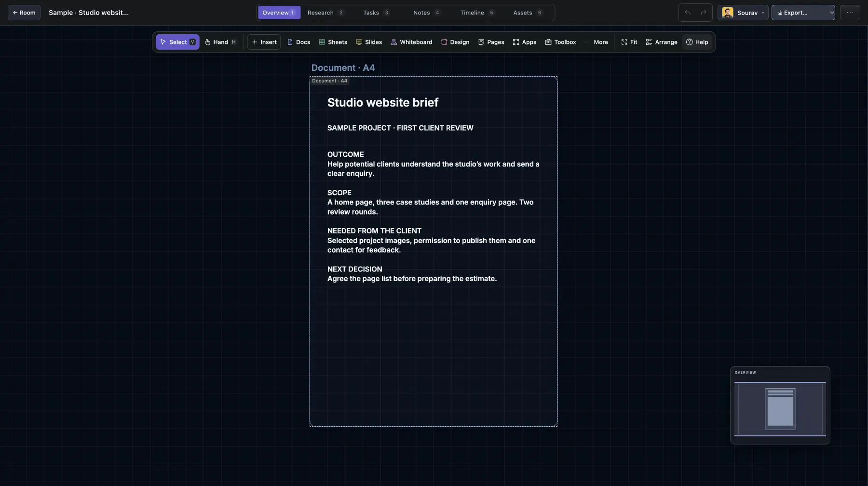
Task: Open the Help panel
Action: [697, 42]
